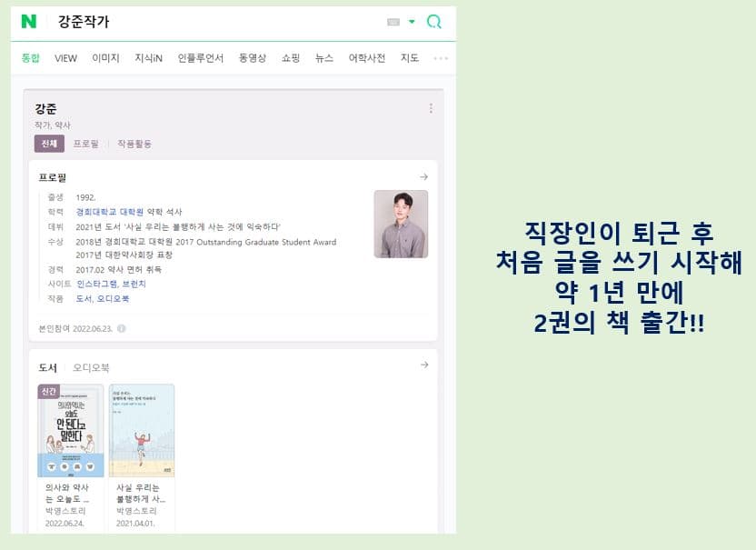The width and height of the screenshot is (756, 550).
Task: Open the three-dot menu on 강준 card
Action: [x=431, y=108]
